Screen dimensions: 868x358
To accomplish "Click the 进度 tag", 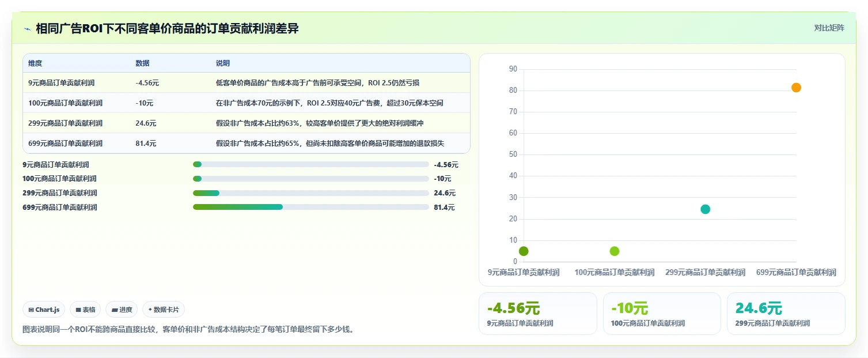I will [122, 310].
